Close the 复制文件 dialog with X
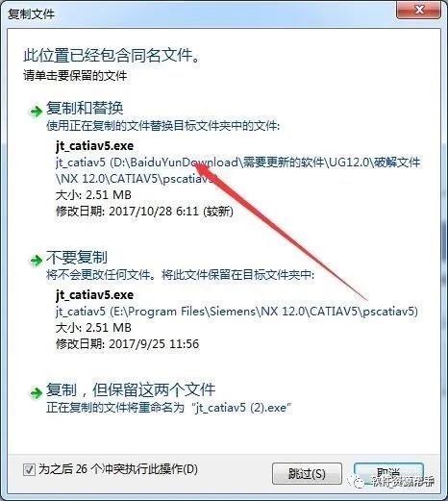The height and width of the screenshot is (501, 448). tap(419, 10)
